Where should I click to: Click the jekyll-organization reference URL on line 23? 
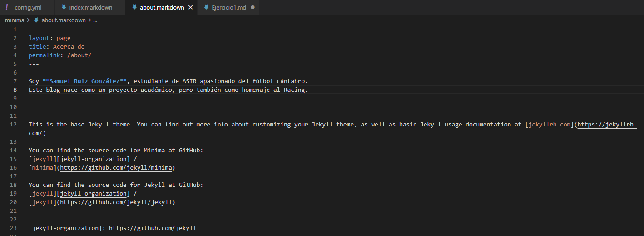(153, 228)
